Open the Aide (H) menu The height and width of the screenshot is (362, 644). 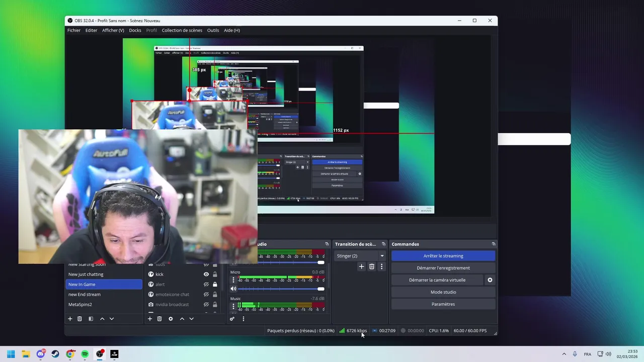[x=232, y=30]
